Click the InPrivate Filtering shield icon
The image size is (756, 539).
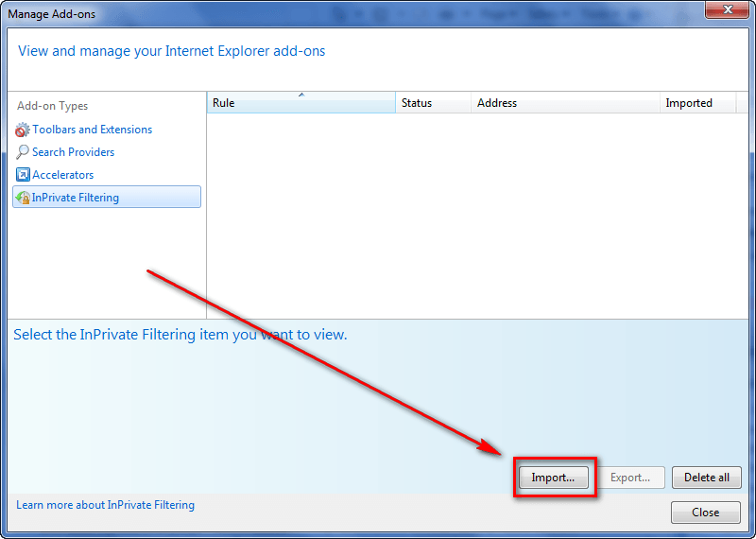point(23,198)
